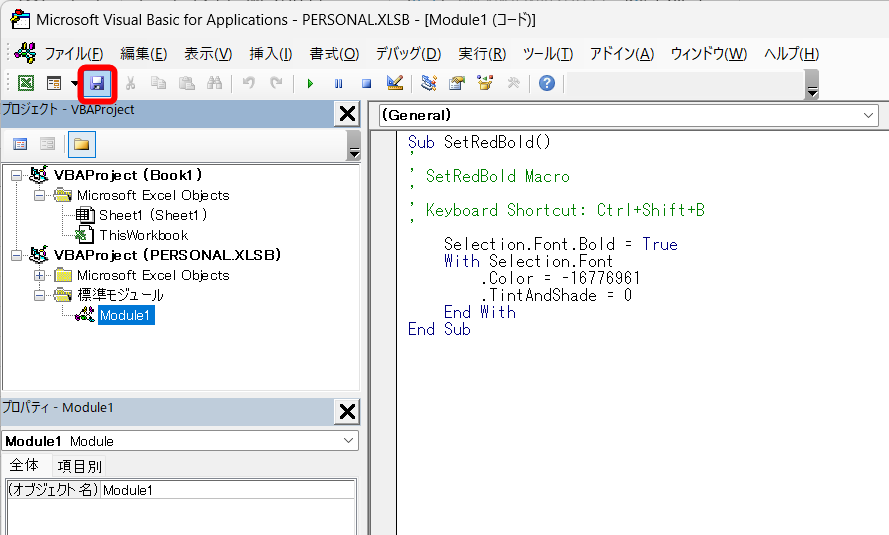
Task: Click the Toolbox hammer-wrench icon
Action: click(513, 83)
